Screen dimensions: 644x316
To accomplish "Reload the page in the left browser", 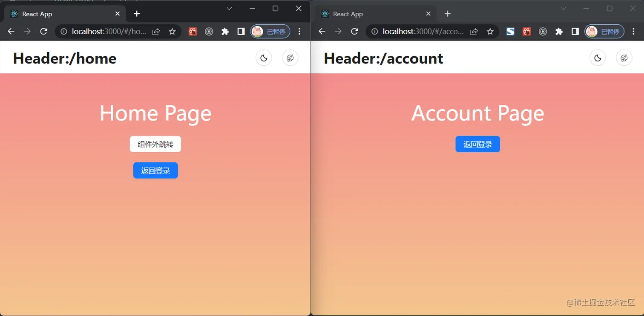I will click(43, 32).
